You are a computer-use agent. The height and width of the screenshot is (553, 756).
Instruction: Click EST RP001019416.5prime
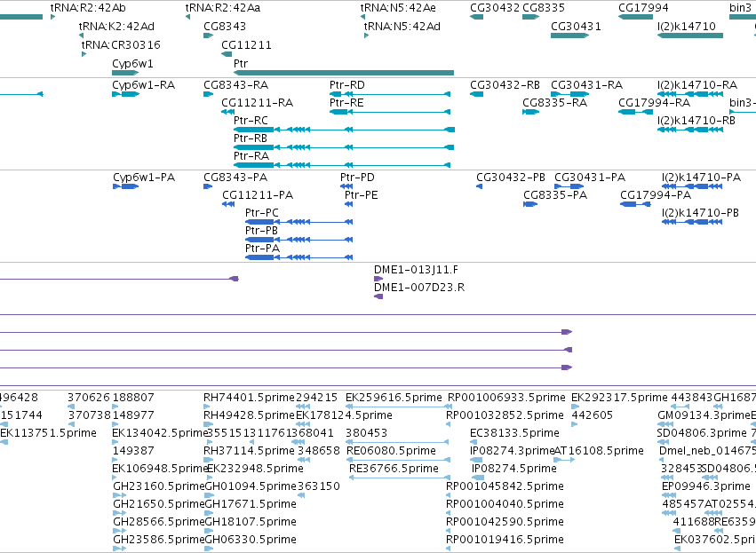(505, 540)
